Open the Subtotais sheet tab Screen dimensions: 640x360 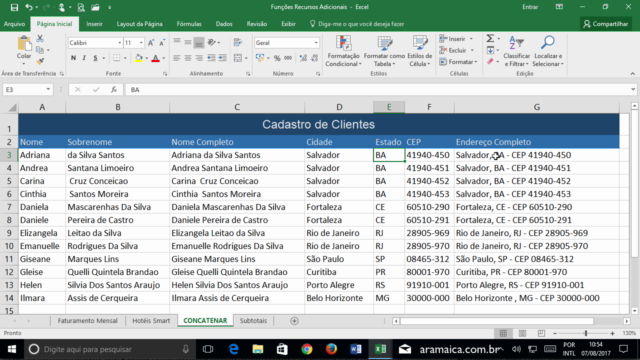pos(253,321)
